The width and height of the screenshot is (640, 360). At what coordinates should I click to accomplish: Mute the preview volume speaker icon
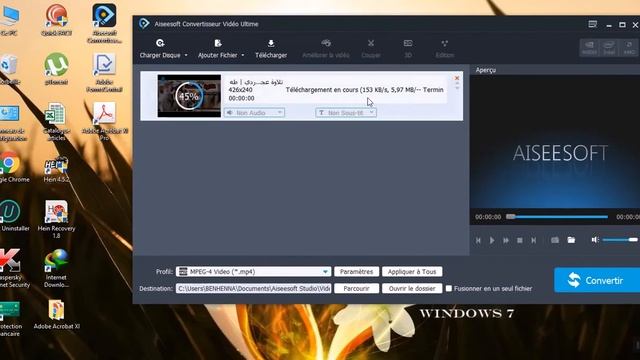click(x=595, y=240)
